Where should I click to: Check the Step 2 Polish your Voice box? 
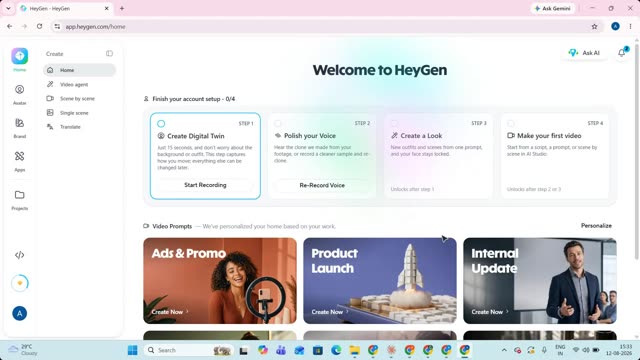click(x=278, y=123)
